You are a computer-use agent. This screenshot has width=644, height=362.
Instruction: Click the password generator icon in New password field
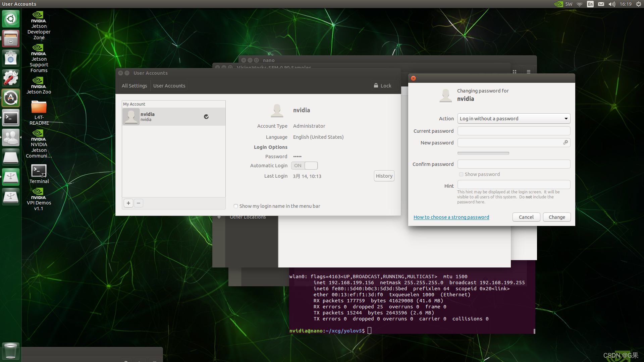click(x=566, y=142)
